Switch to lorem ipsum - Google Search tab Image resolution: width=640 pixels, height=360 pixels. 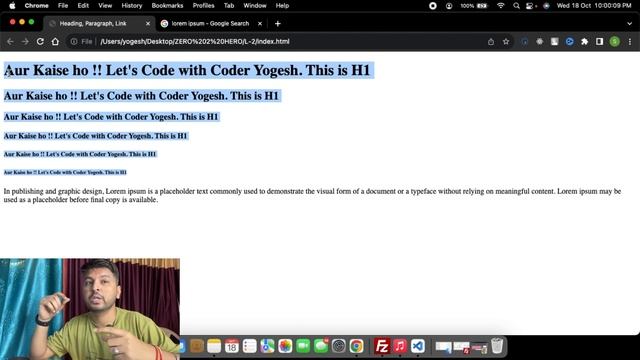point(210,24)
